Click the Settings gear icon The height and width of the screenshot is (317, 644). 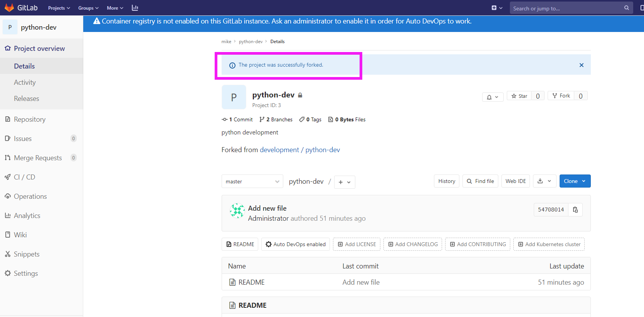(x=8, y=273)
